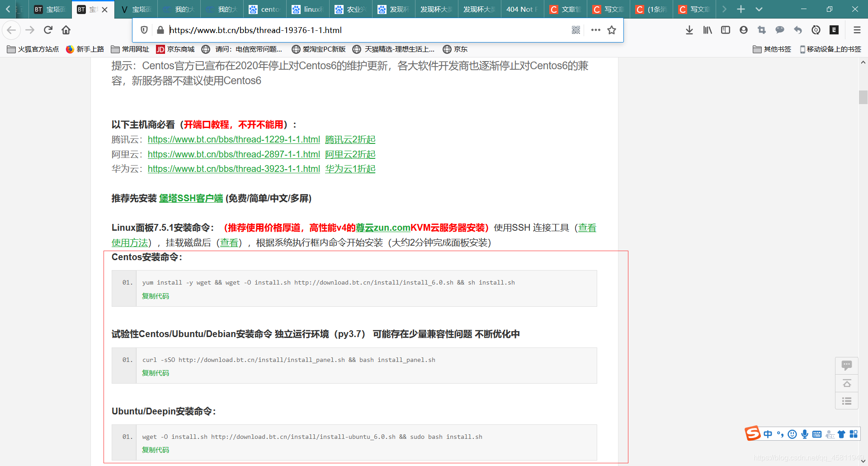Open the screenshot crop tool
This screenshot has width=868, height=466.
762,30
